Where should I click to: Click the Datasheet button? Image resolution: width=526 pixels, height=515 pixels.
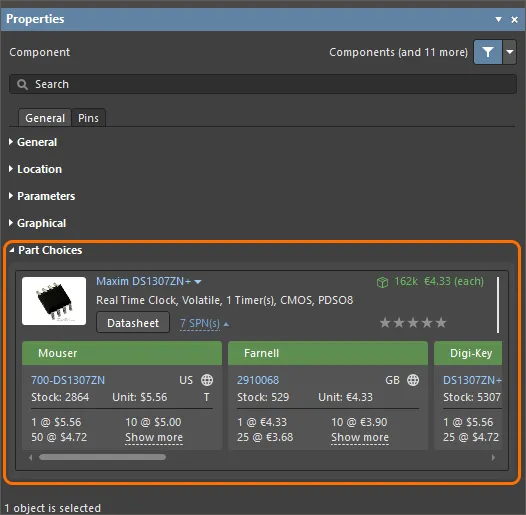[133, 323]
